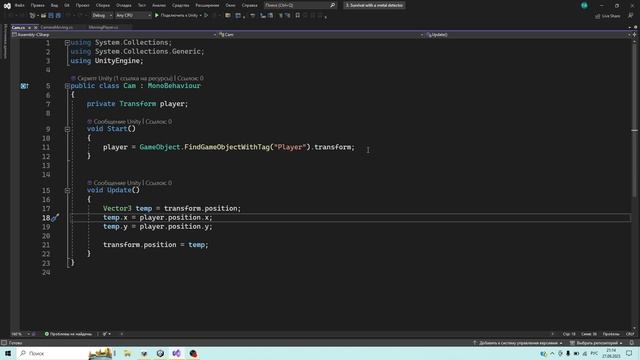
Task: Open the Окно menu
Action: (230, 5)
